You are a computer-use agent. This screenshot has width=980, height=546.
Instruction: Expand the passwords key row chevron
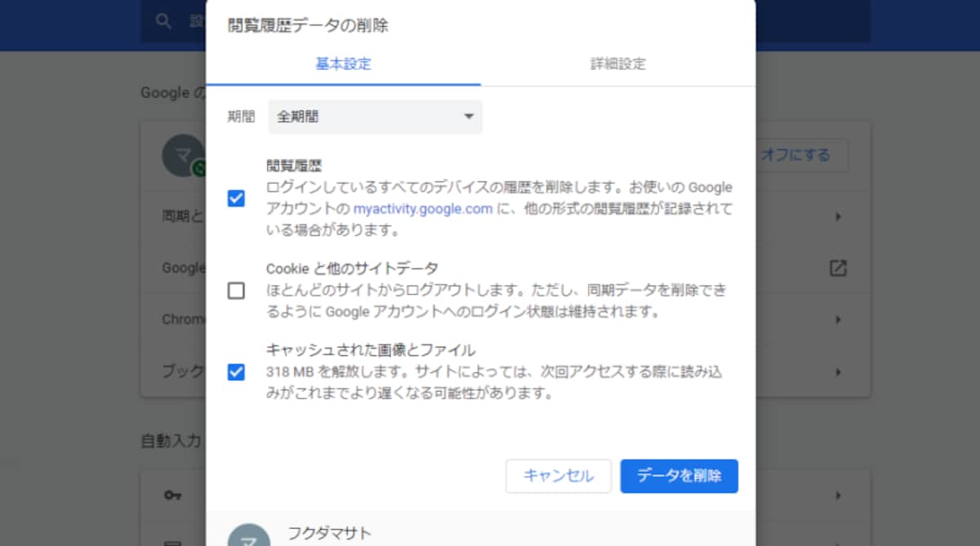point(838,495)
